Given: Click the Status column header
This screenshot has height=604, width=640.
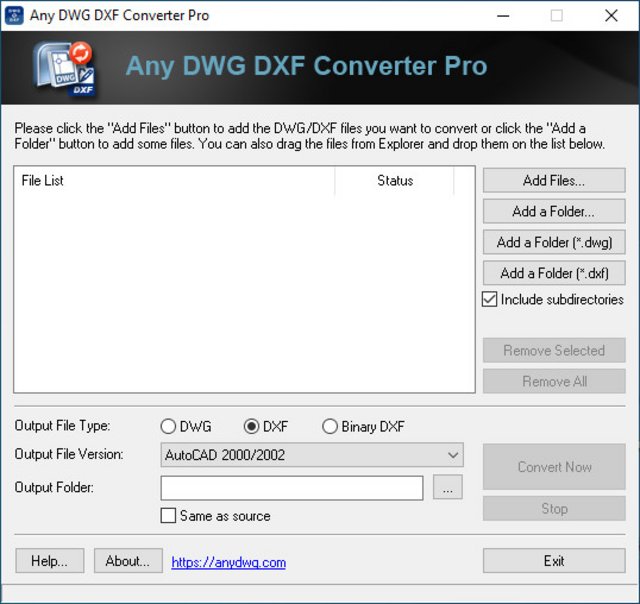Looking at the screenshot, I should [395, 181].
